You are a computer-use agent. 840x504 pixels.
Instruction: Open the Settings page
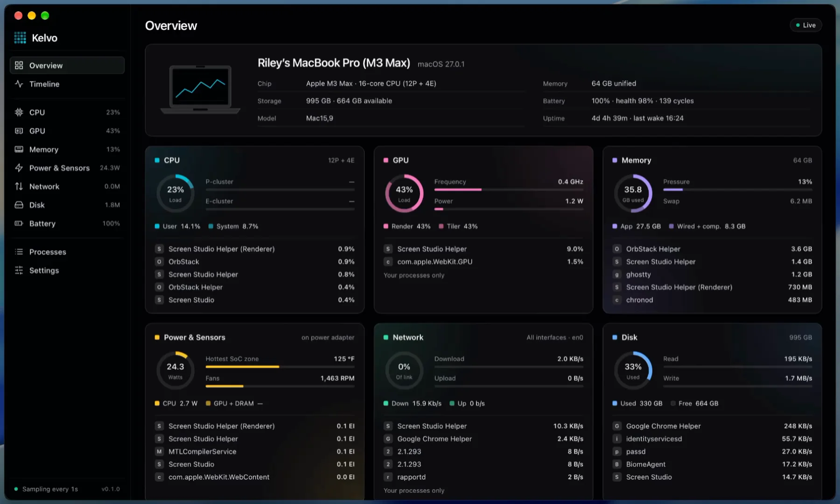(67, 270)
